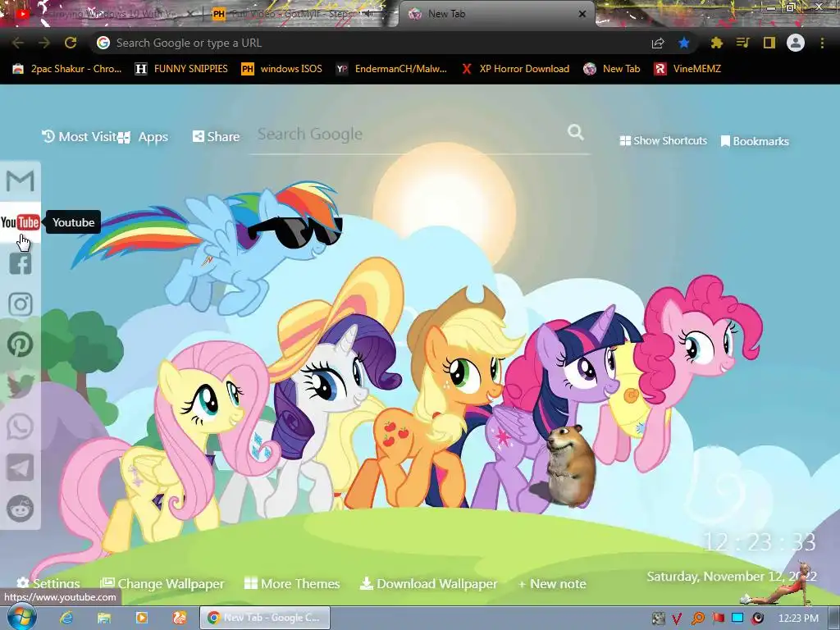Viewport: 840px width, 630px height.
Task: Click the red V tray icon
Action: [x=677, y=619]
